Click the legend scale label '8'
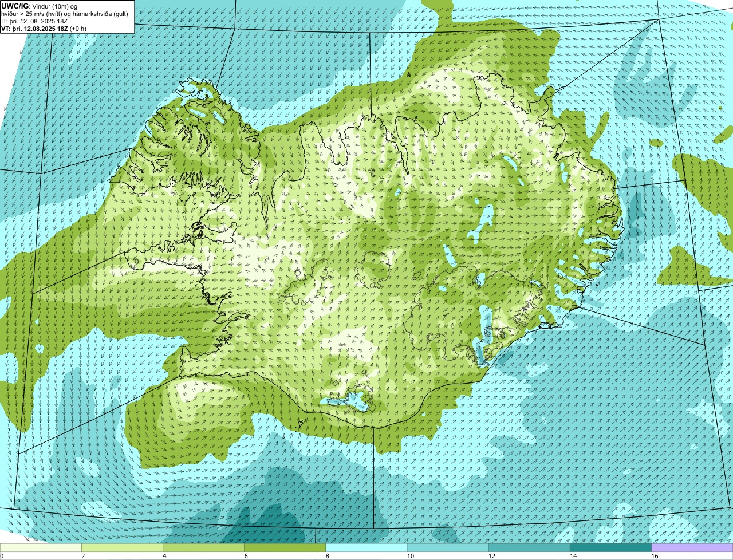733x560 pixels. pos(328,556)
